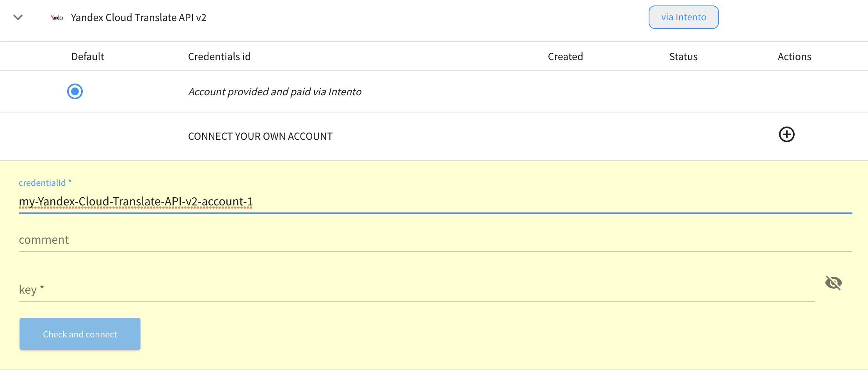This screenshot has width=868, height=371.
Task: Click the Yandex logo icon
Action: click(x=57, y=18)
